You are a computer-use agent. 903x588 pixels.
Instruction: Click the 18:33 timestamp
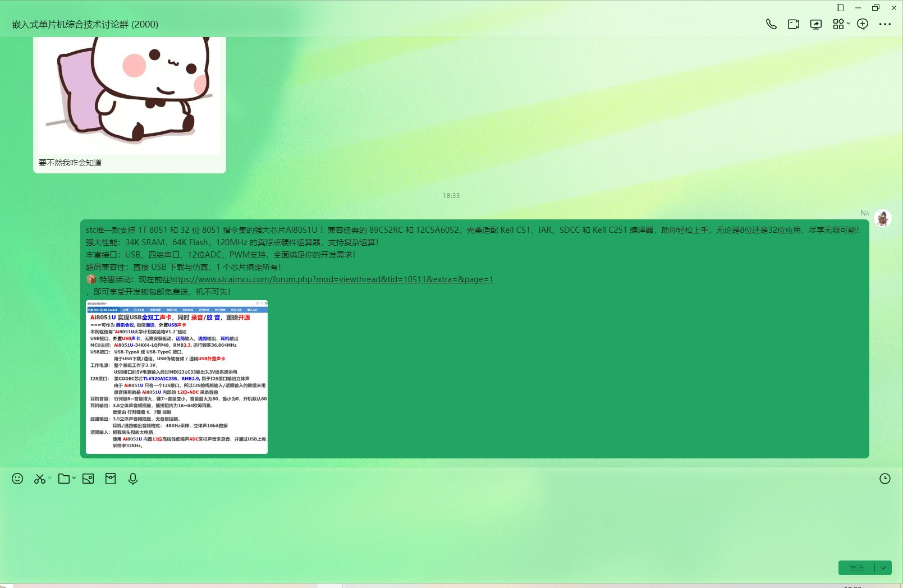451,196
